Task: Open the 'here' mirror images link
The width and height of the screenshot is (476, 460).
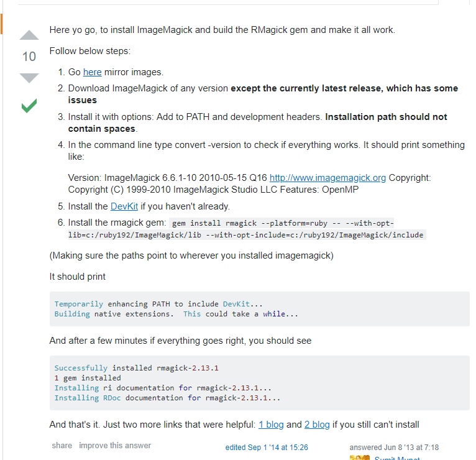Action: 92,72
